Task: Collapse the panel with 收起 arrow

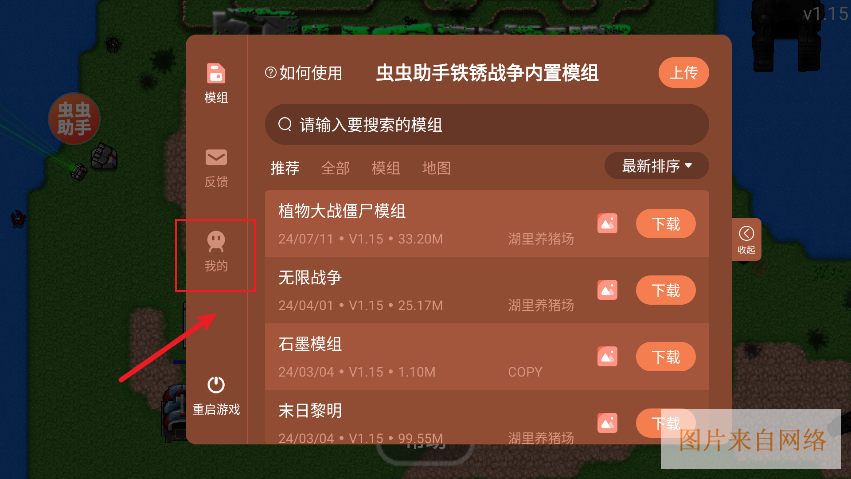Action: [x=746, y=239]
